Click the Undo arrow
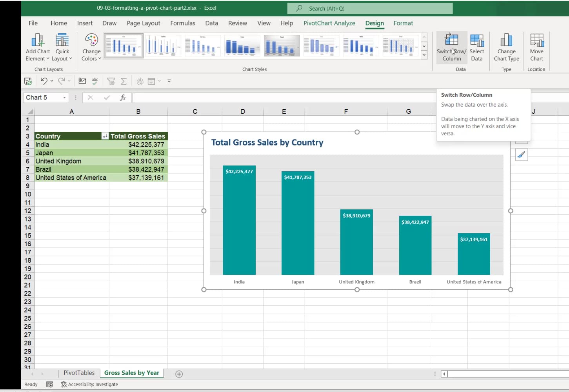This screenshot has width=569, height=392. 44,81
